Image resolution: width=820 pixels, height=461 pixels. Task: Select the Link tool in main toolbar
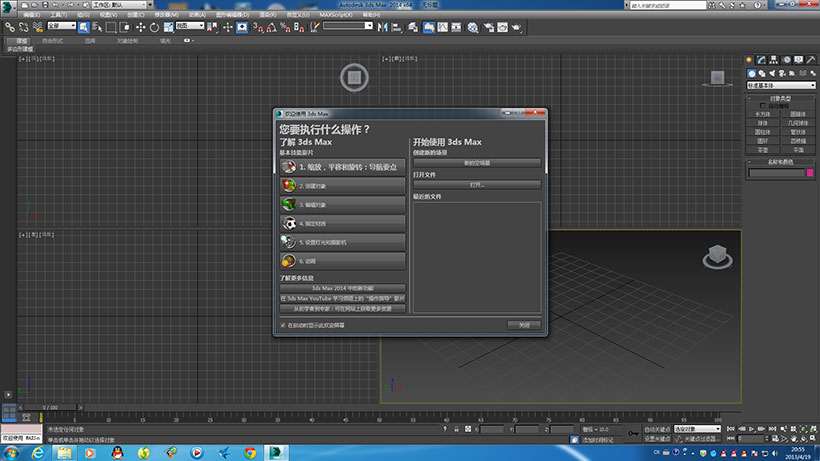tap(10, 27)
